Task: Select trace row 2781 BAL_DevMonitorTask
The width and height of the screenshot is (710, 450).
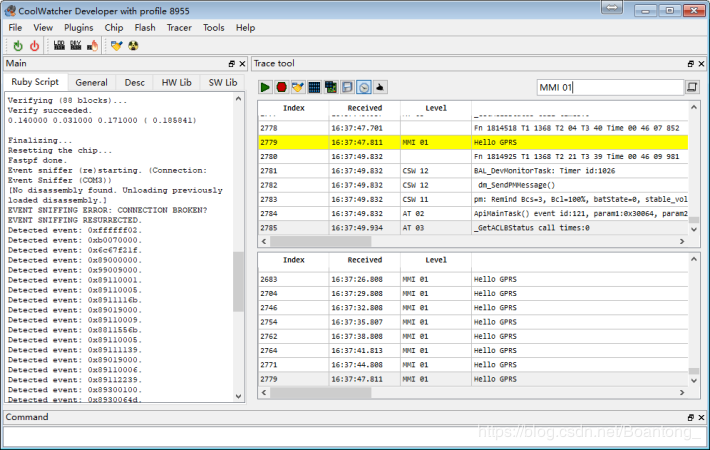Action: coord(473,171)
